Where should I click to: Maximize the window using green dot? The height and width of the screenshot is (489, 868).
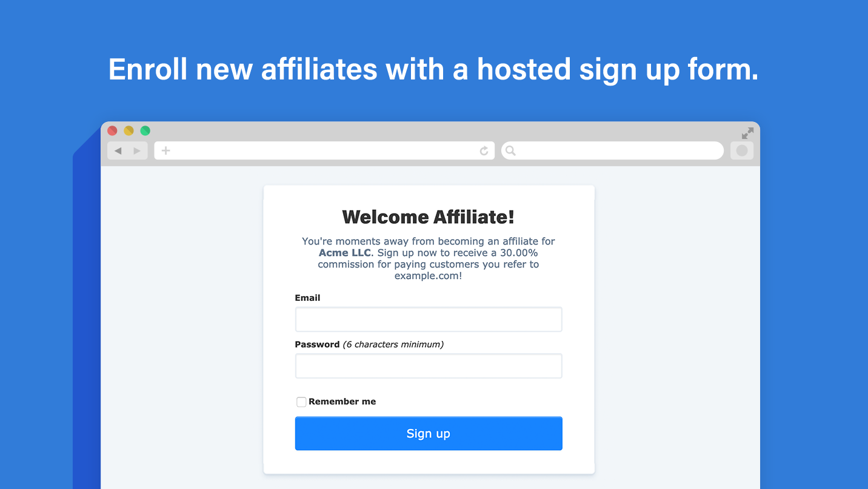pyautogui.click(x=145, y=130)
